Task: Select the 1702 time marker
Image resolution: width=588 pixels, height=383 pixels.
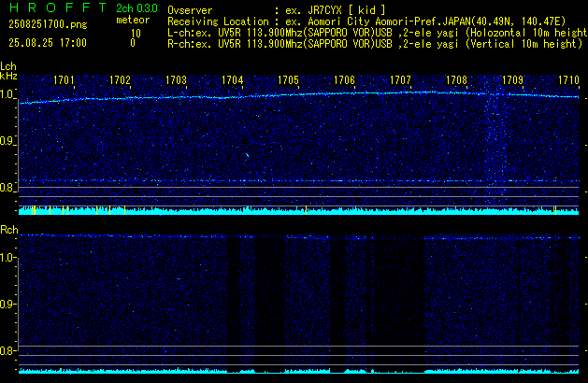Action: coord(120,80)
